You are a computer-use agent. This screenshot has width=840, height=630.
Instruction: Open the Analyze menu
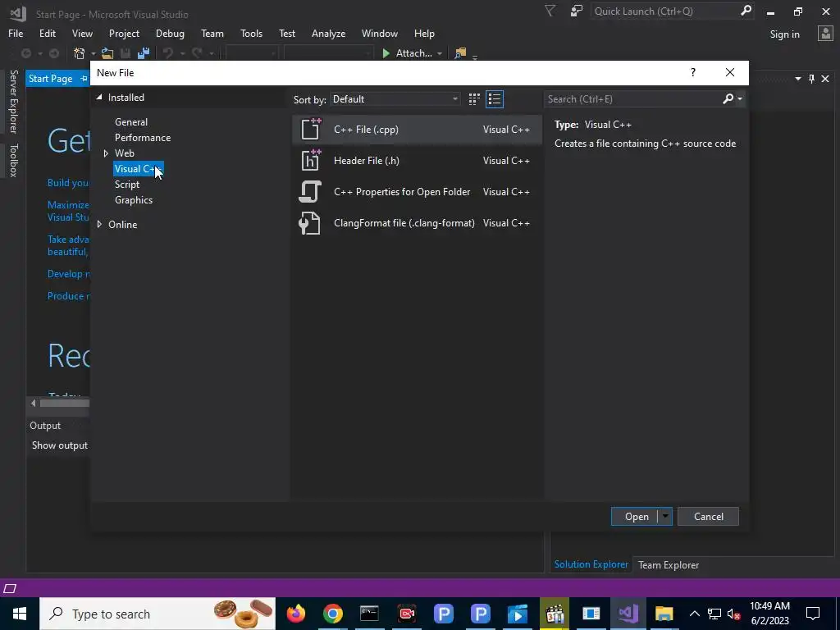click(328, 33)
